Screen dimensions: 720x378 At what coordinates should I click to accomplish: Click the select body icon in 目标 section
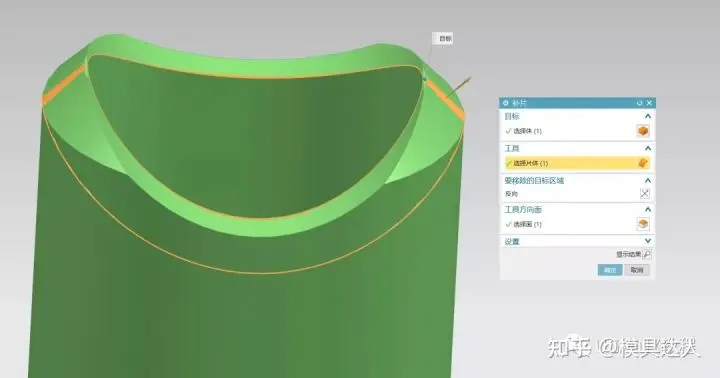pyautogui.click(x=643, y=131)
